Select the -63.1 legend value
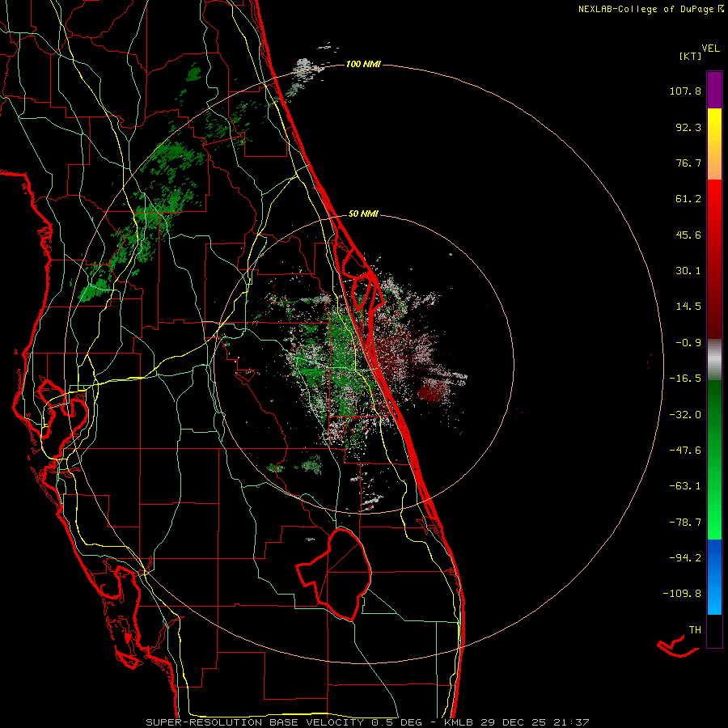The width and height of the screenshot is (728, 728). click(x=685, y=486)
